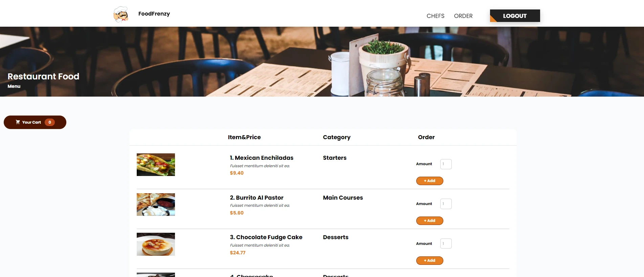Click the LOGOUT button
The width and height of the screenshot is (644, 277).
(x=515, y=16)
